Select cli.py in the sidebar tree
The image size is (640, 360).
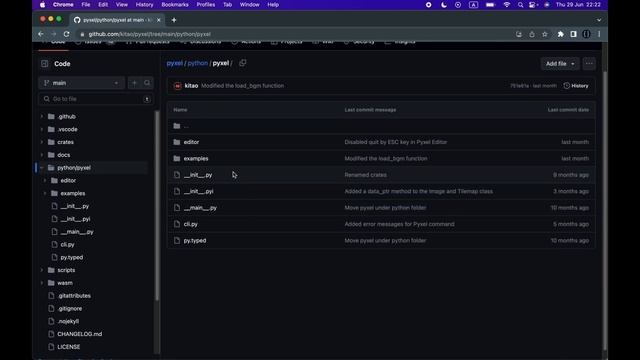click(x=67, y=244)
